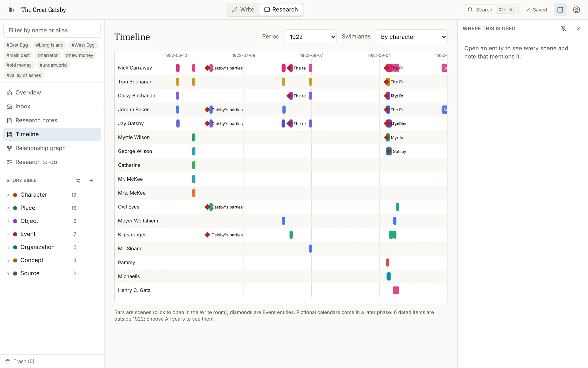The width and height of the screenshot is (588, 368).
Task: Expand the Event category
Action: tap(8, 234)
